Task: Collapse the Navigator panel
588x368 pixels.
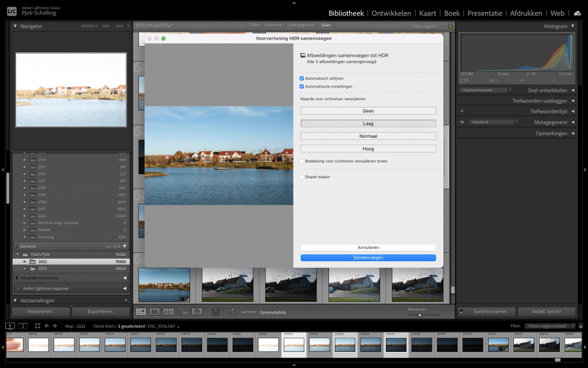Action: pos(16,26)
